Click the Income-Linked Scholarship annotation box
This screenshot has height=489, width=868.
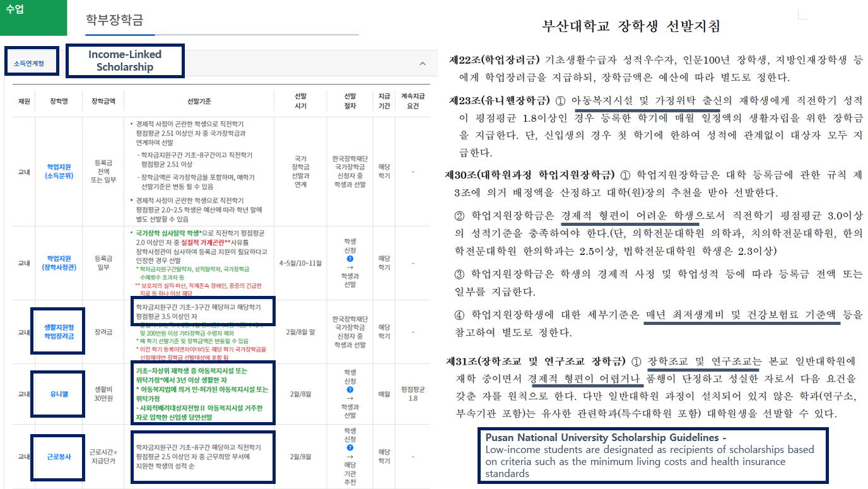click(x=125, y=61)
